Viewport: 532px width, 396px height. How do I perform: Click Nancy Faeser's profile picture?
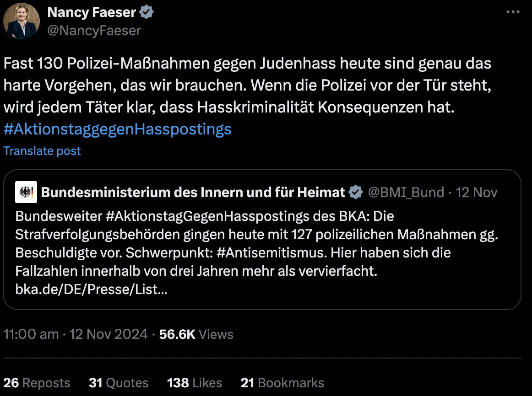[22, 21]
